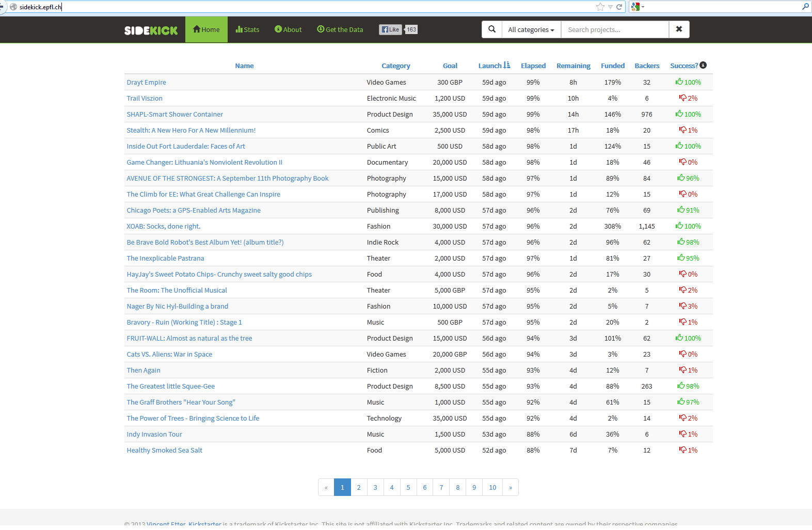This screenshot has width=812, height=530.
Task: Click the Facebook Like button
Action: click(390, 29)
